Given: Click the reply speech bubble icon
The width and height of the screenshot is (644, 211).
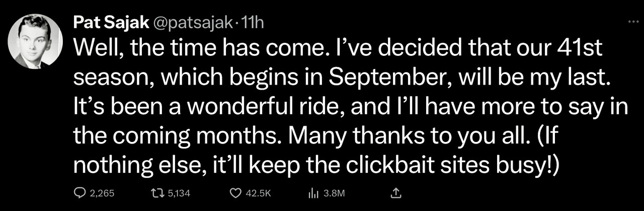Looking at the screenshot, I should [x=80, y=193].
